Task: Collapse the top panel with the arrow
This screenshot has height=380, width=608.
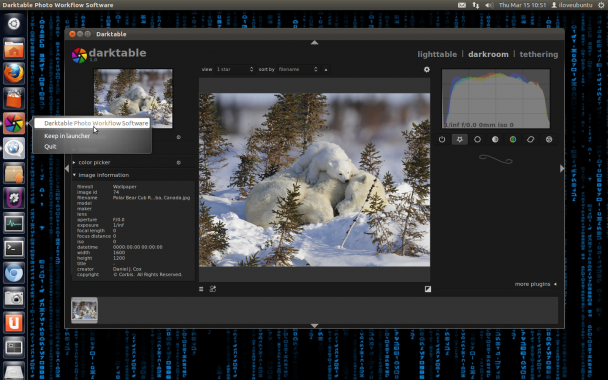Action: click(x=314, y=42)
